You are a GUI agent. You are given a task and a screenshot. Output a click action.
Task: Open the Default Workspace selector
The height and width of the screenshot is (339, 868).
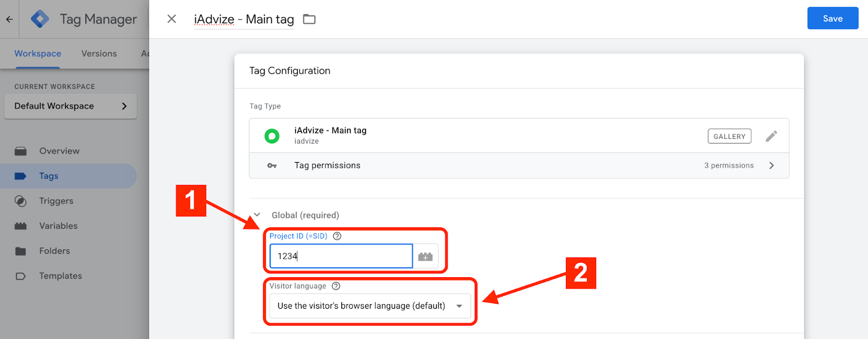[71, 106]
